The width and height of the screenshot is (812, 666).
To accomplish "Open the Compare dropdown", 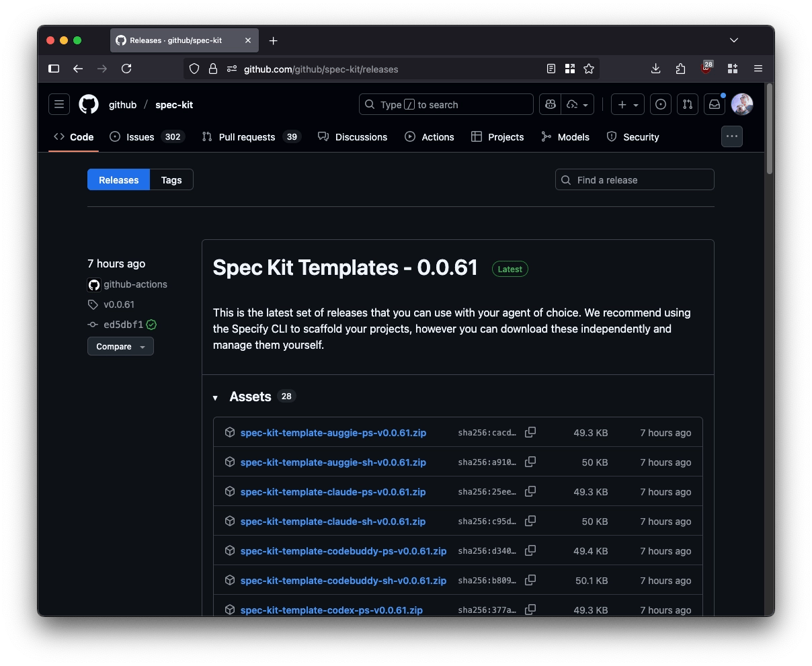I will pos(120,347).
